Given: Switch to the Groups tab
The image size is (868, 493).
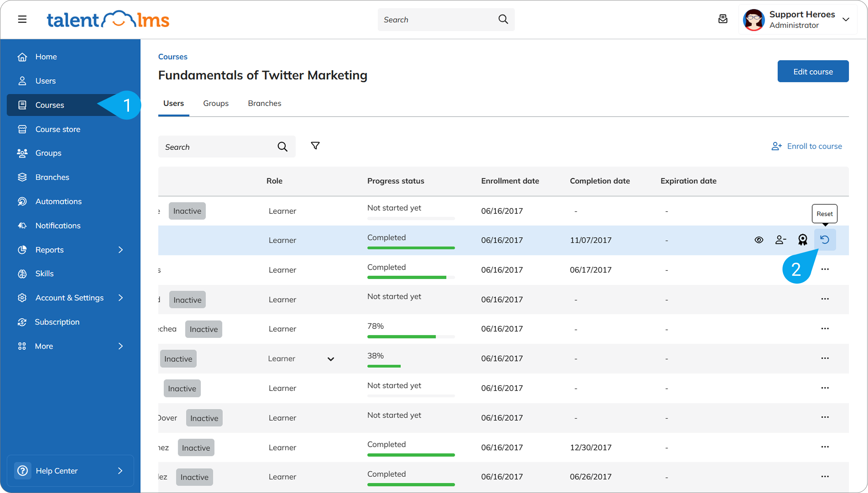Looking at the screenshot, I should point(216,103).
